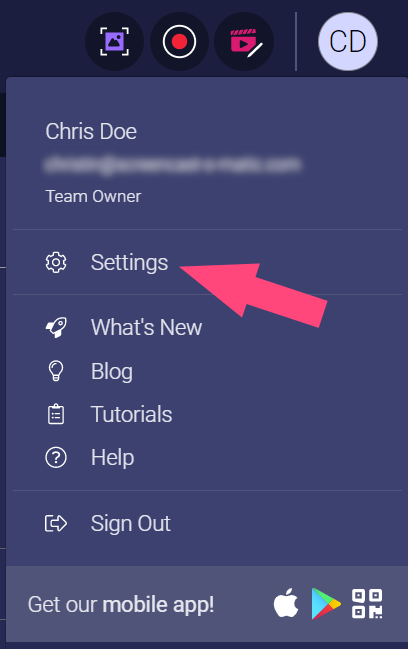Open Settings from the menu
This screenshot has width=408, height=649.
(129, 262)
